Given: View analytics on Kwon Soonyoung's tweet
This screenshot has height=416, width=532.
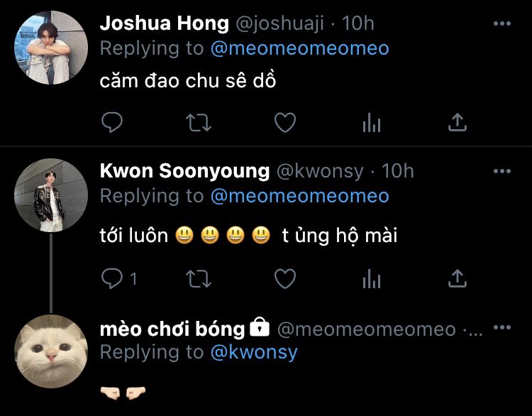Looking at the screenshot, I should 372,279.
